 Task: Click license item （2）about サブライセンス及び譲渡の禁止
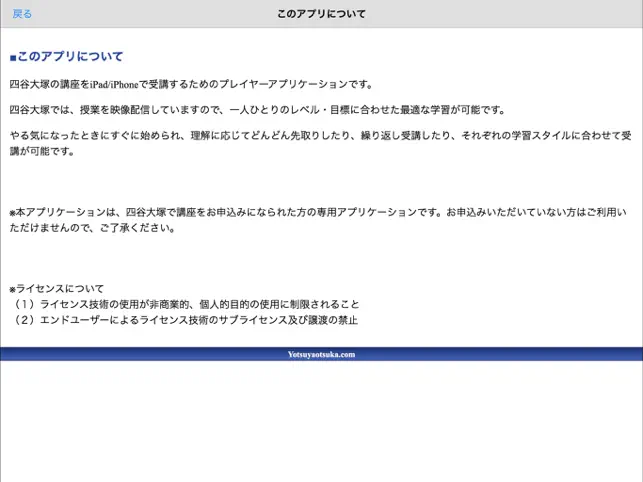[185, 320]
